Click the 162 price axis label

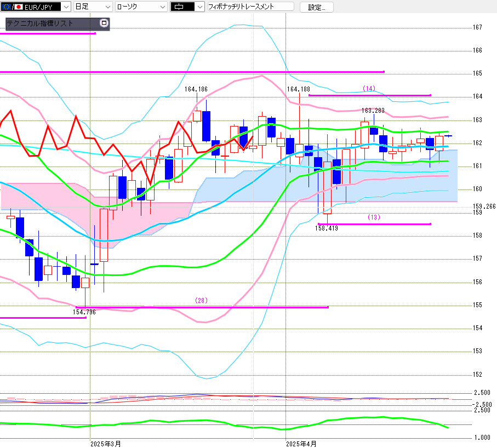477,143
